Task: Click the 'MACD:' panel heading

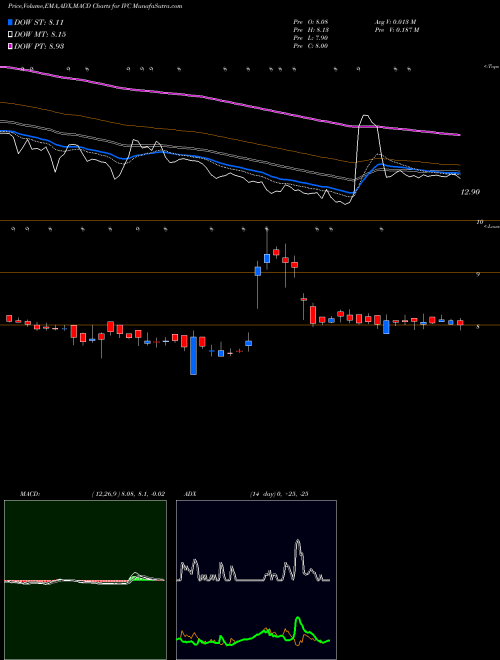Action: click(29, 494)
